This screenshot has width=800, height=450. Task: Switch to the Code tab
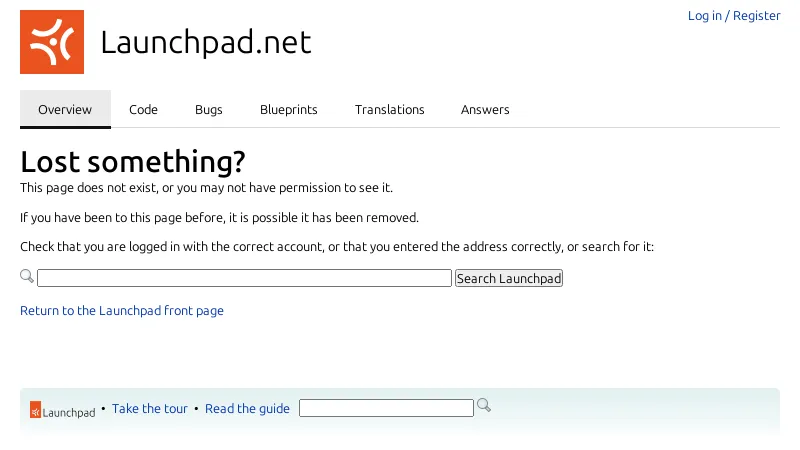[143, 110]
